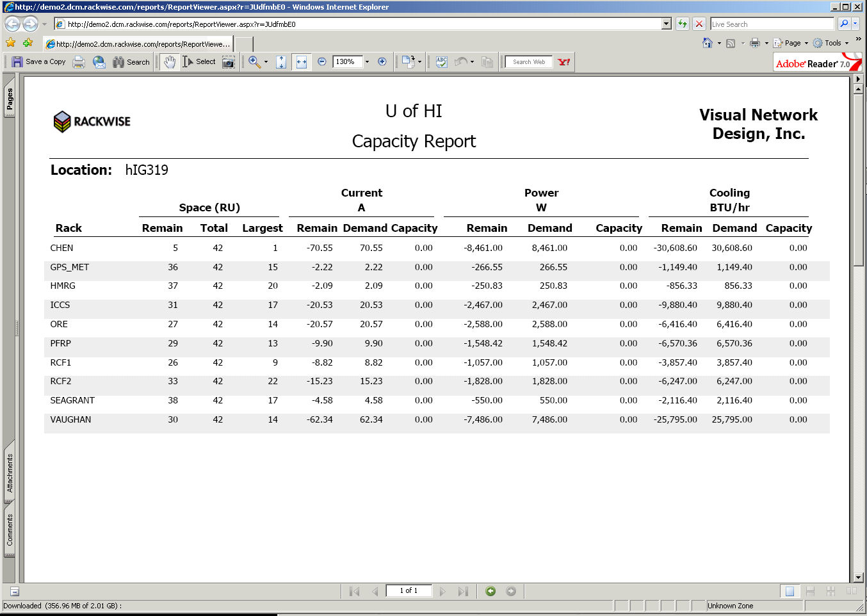Open the Pages side panel tab

click(10, 100)
